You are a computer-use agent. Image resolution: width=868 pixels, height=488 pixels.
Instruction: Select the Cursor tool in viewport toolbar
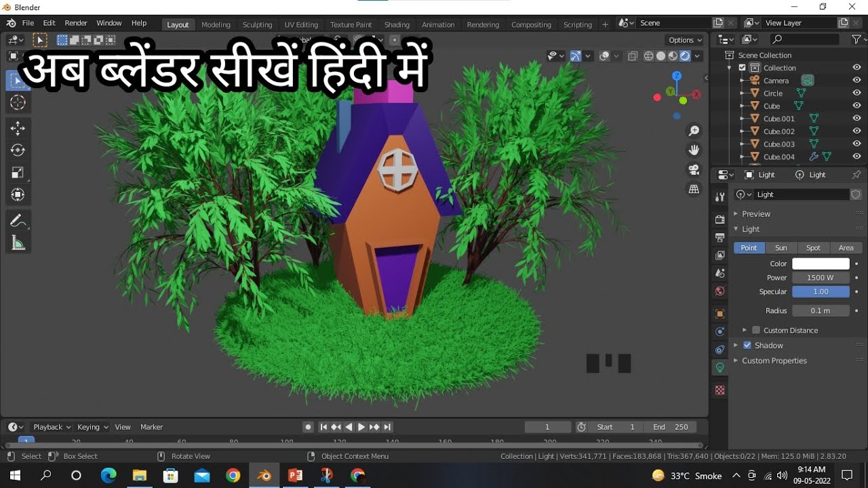tap(18, 103)
